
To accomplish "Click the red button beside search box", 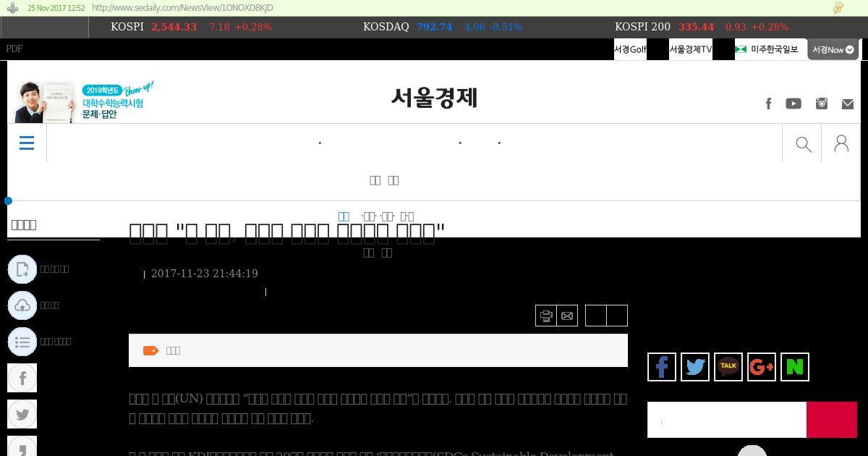I will pos(832,420).
